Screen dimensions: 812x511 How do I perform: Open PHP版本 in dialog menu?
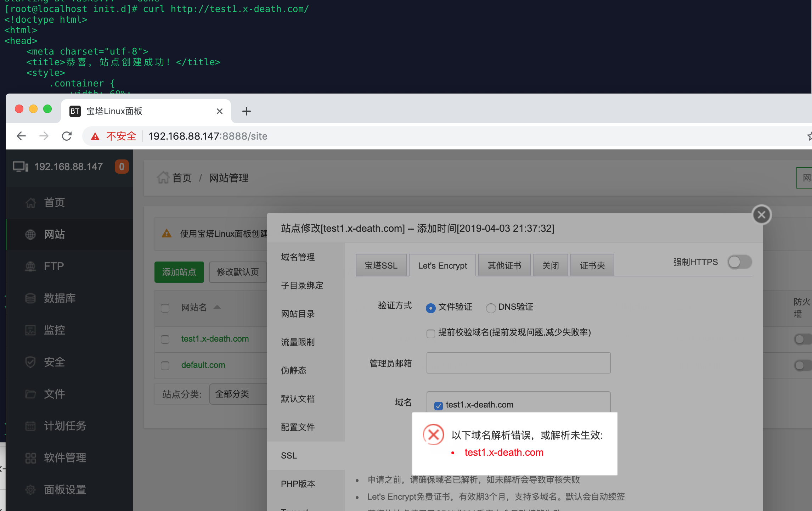[306, 484]
